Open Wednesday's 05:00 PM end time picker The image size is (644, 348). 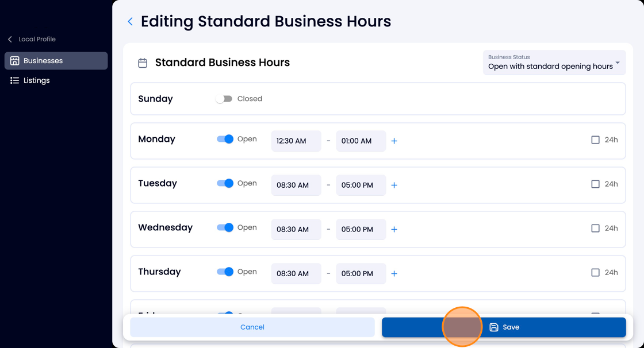361,229
